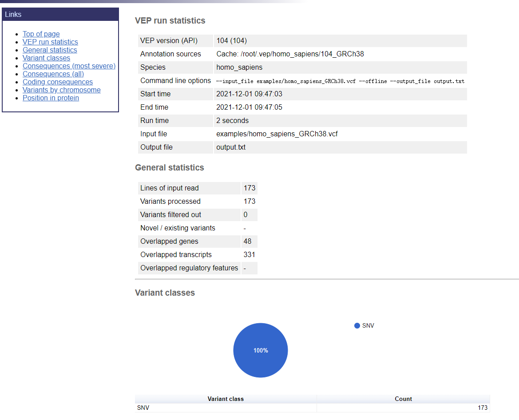Follow Consequences (most severe) link
The height and width of the screenshot is (420, 519).
tap(69, 66)
